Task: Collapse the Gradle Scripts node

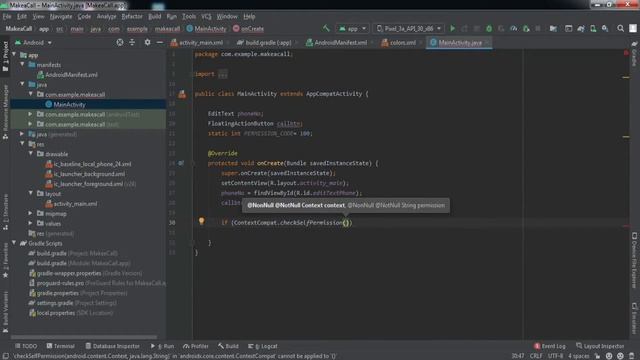Action: pos(14,243)
